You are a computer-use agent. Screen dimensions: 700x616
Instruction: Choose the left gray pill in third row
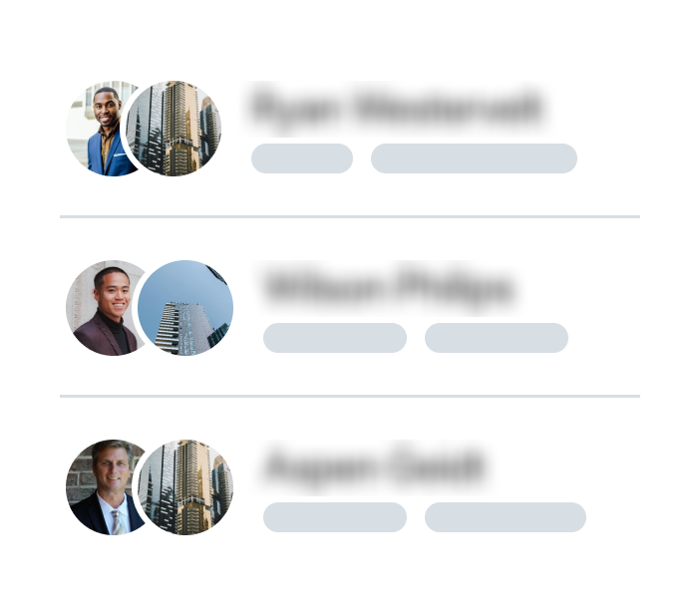(x=335, y=517)
